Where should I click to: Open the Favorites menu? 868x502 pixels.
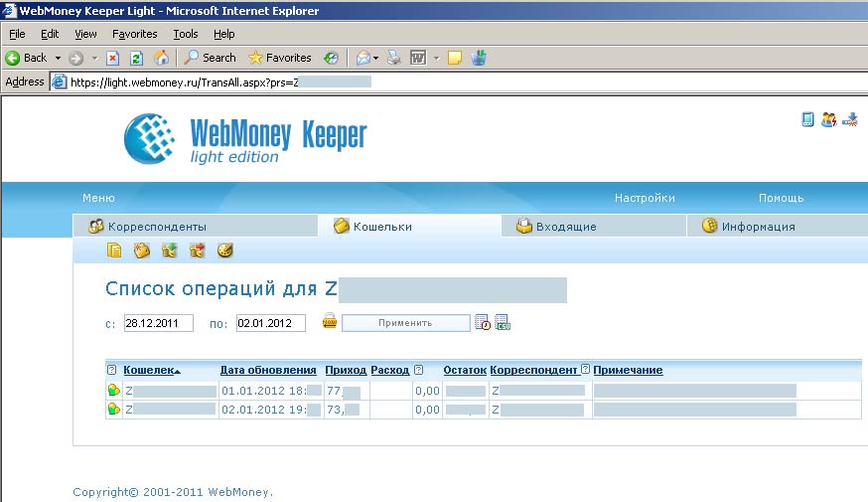coord(134,34)
